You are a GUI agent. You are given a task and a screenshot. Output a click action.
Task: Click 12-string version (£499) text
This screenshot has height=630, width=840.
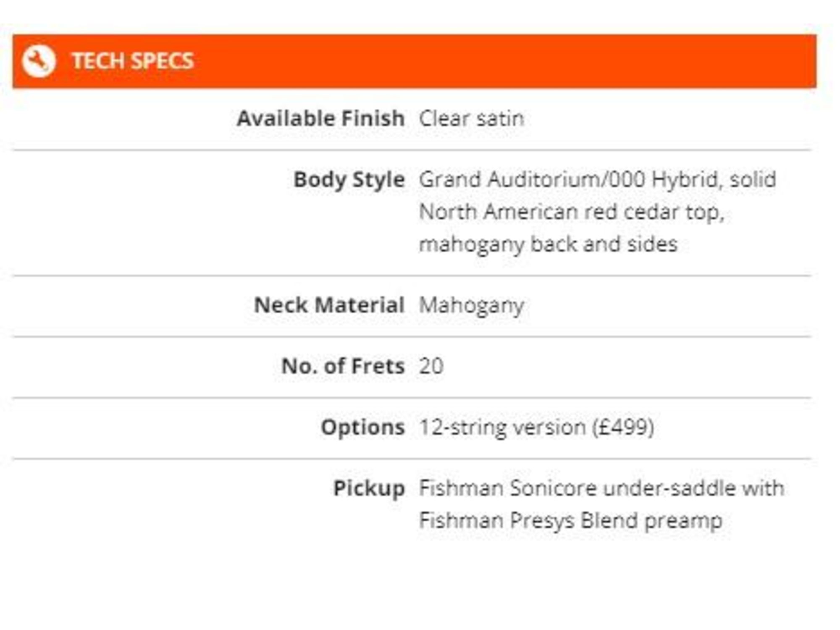point(537,428)
